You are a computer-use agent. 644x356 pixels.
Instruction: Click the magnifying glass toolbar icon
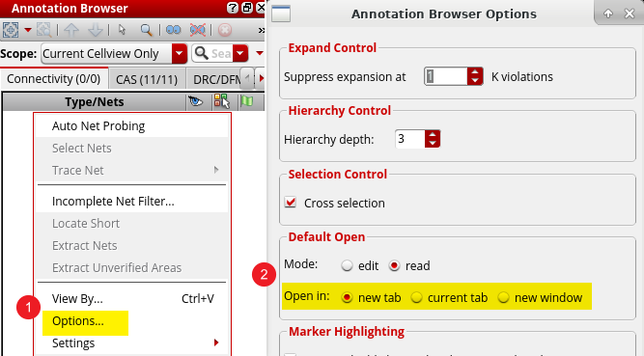tap(146, 30)
